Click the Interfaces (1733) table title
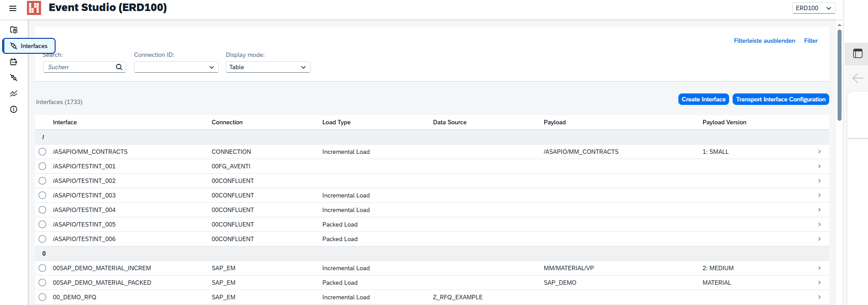 pos(59,102)
